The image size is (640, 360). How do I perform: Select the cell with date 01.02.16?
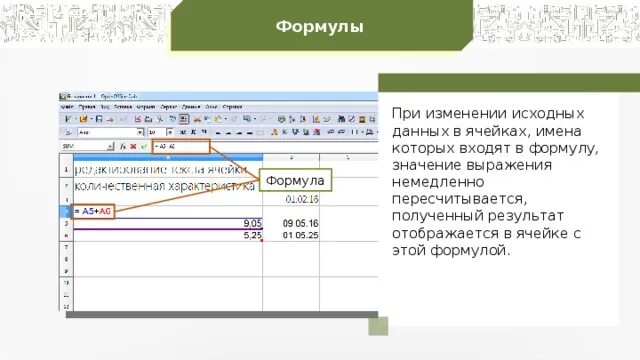click(291, 199)
